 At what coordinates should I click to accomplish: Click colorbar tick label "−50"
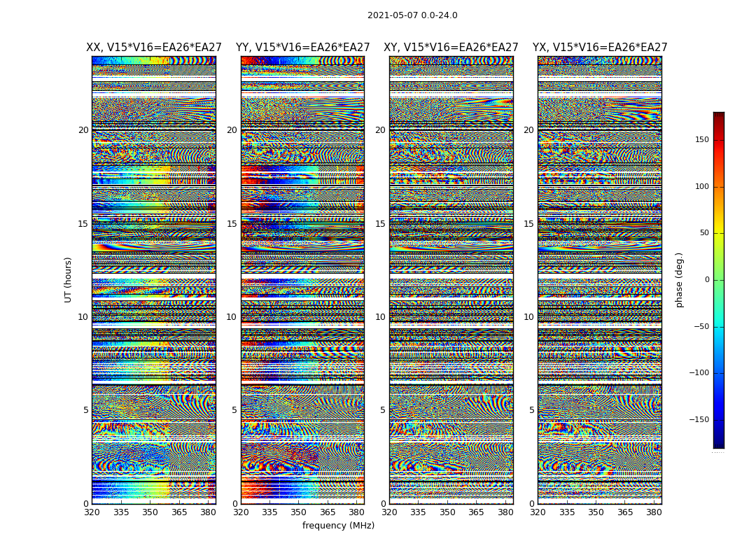701,326
